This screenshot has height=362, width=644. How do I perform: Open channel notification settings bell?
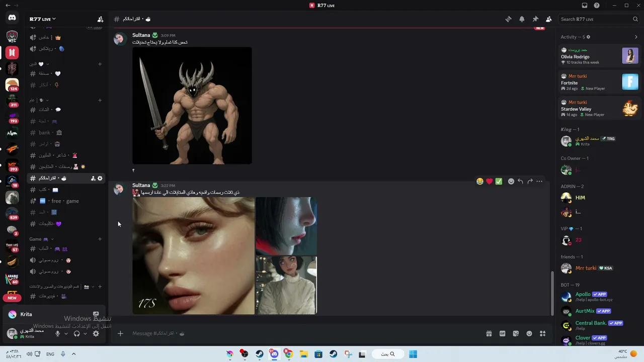[x=522, y=19]
